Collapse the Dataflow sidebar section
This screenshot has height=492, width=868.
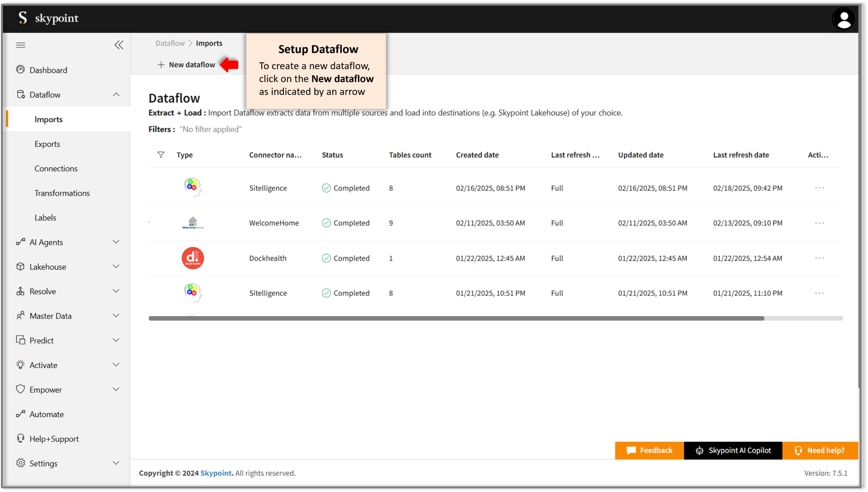coord(116,94)
